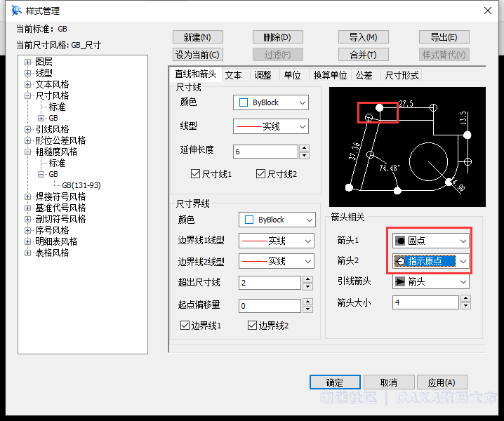Image resolution: width=504 pixels, height=421 pixels.
Task: Select 标准 under 粗糙度风格
Action: coord(58,163)
